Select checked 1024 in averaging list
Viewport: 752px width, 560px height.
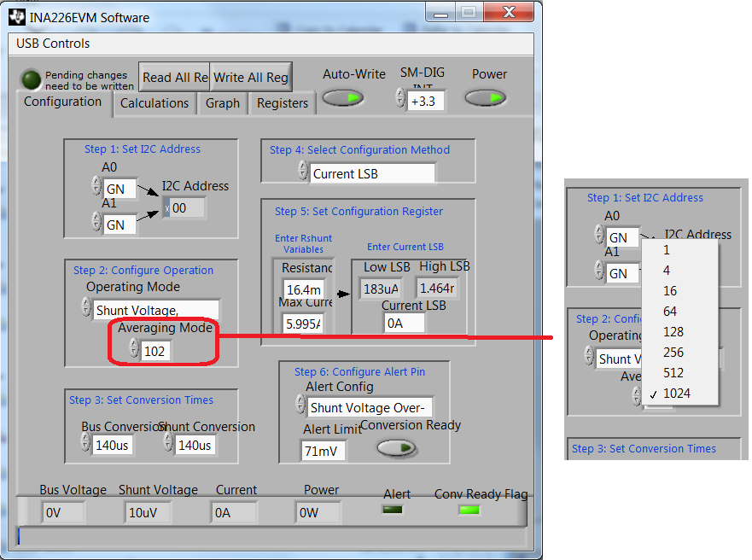(x=680, y=394)
